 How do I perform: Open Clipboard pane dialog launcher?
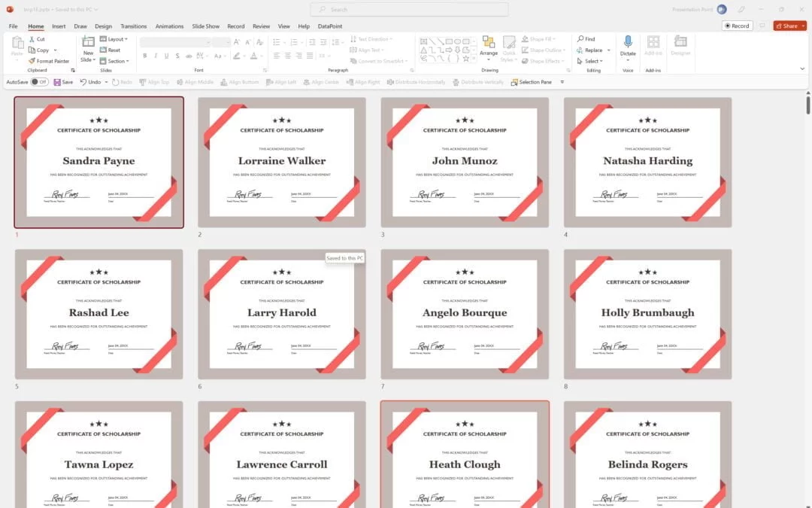tap(72, 70)
